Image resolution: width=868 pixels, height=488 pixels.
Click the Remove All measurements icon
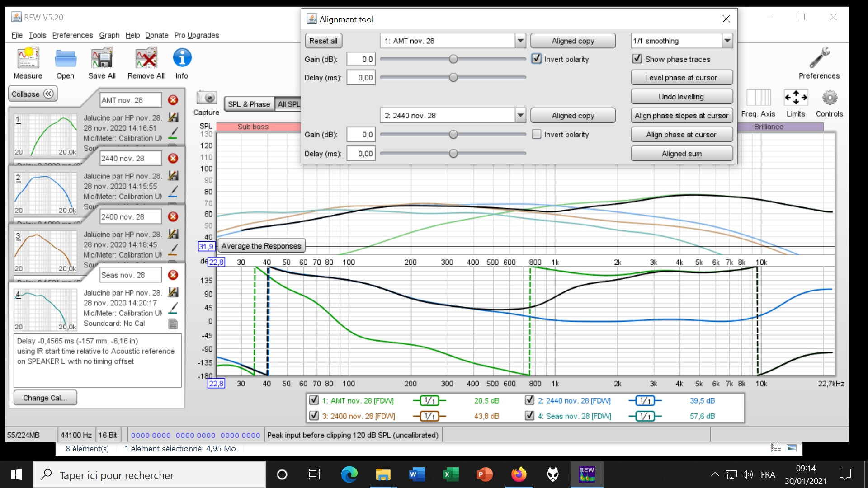(x=146, y=58)
